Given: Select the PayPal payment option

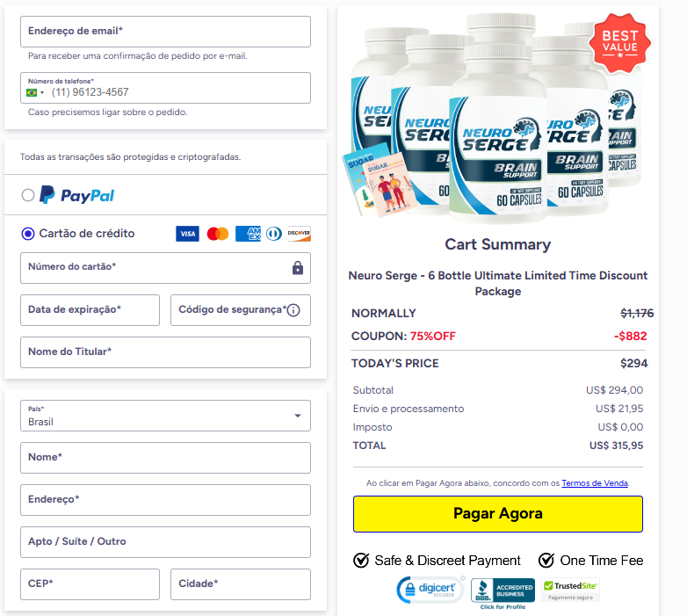Looking at the screenshot, I should tap(28, 195).
